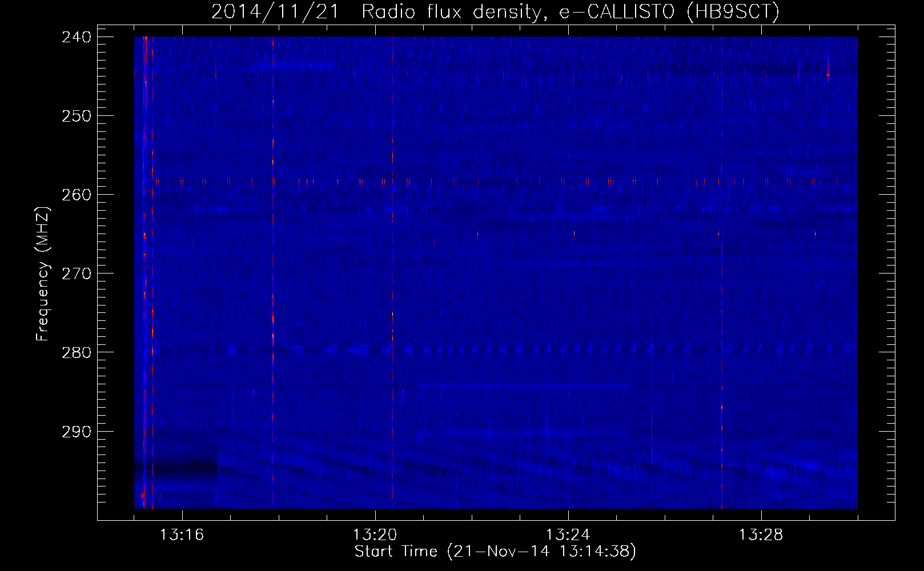
Task: Click the 260 frequency tick label
Action: pyautogui.click(x=77, y=195)
